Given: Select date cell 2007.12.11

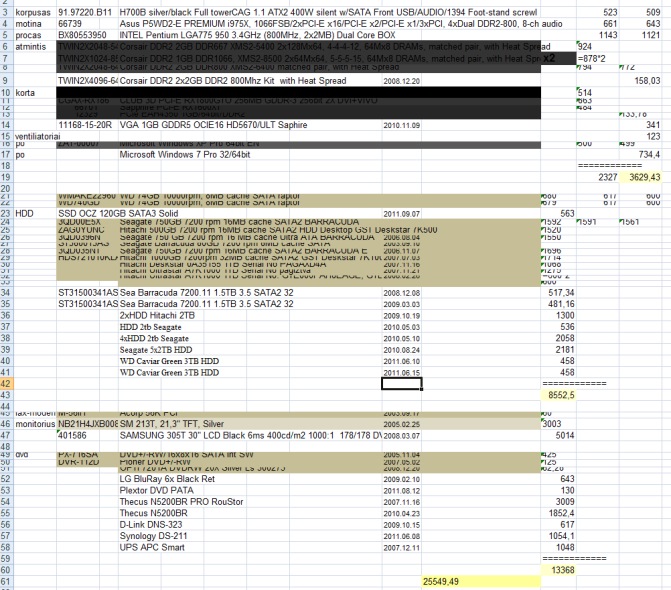Looking at the screenshot, I should click(x=401, y=548).
